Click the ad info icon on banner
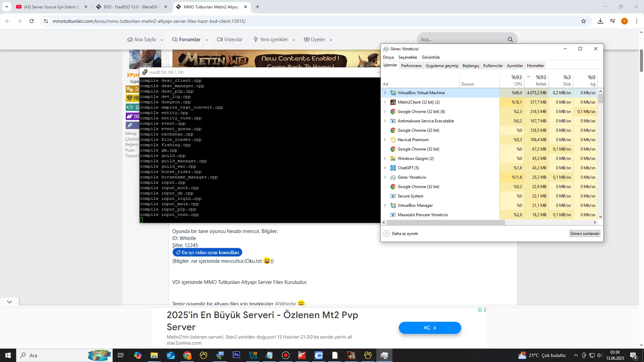The image size is (644, 362). [480, 310]
